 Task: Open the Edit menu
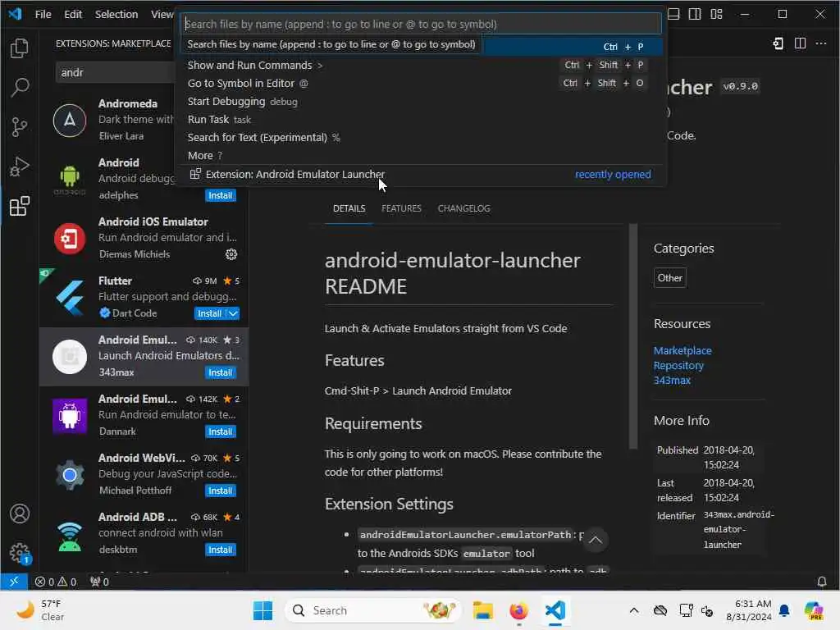(x=73, y=14)
